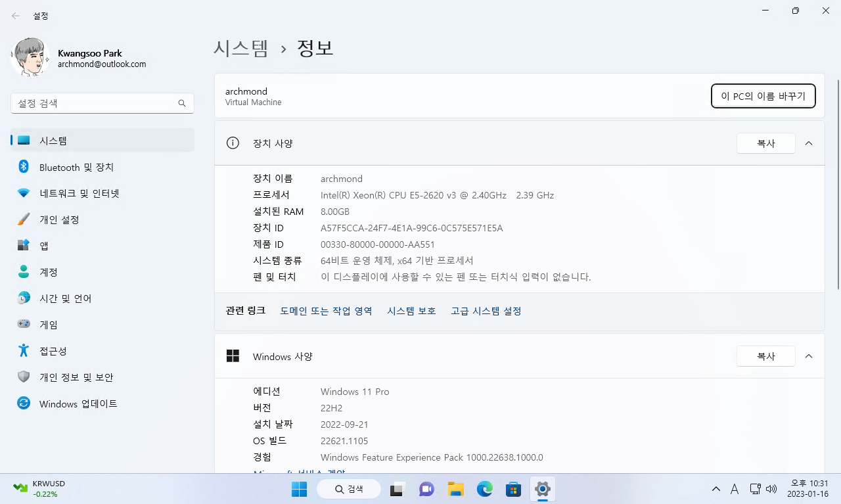Screen dimensions: 841x504
Task: Open 시스템 보호 link
Action: (411, 311)
